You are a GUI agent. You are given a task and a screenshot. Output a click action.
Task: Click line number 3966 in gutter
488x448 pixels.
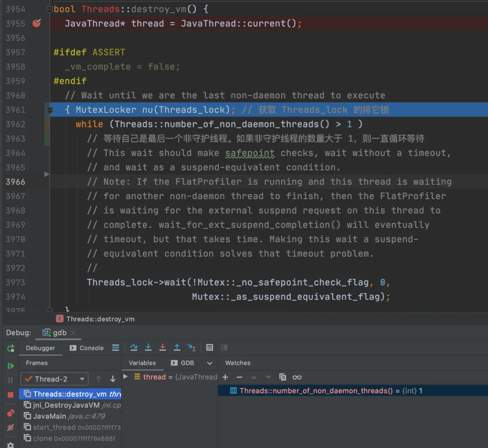pos(15,182)
